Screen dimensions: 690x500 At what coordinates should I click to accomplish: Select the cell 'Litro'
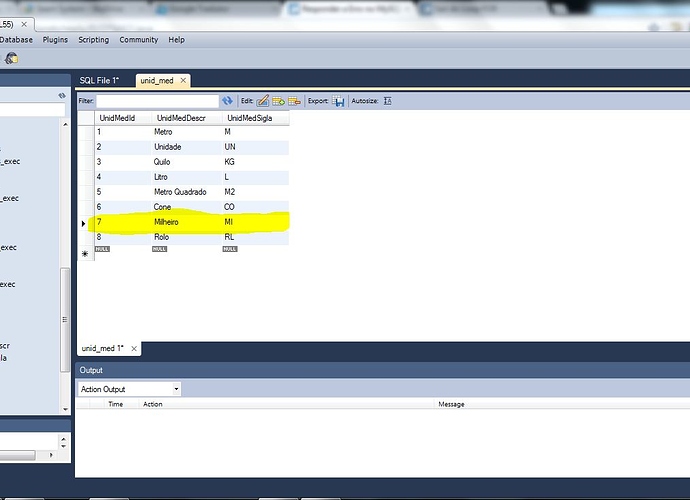[x=187, y=177]
